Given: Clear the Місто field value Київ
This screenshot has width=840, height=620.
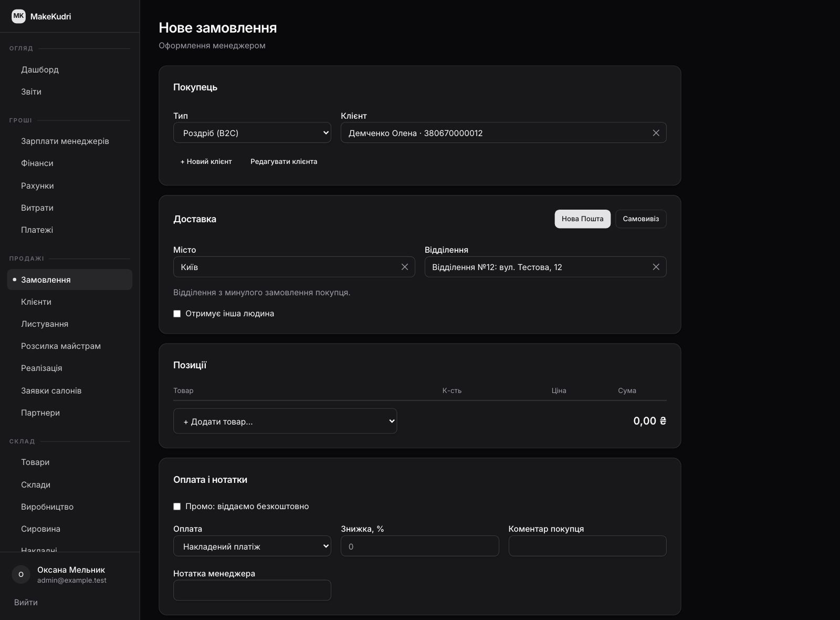Looking at the screenshot, I should pos(405,267).
